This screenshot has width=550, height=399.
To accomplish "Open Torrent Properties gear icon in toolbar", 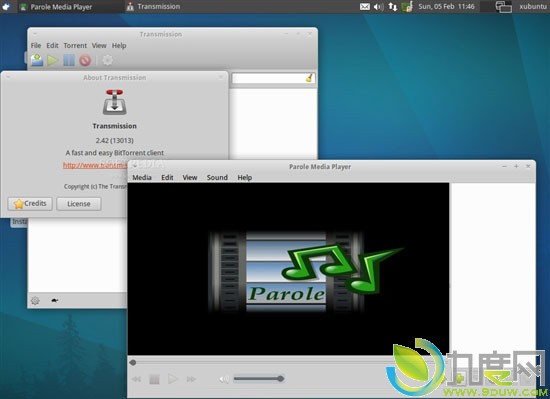I will [x=107, y=60].
